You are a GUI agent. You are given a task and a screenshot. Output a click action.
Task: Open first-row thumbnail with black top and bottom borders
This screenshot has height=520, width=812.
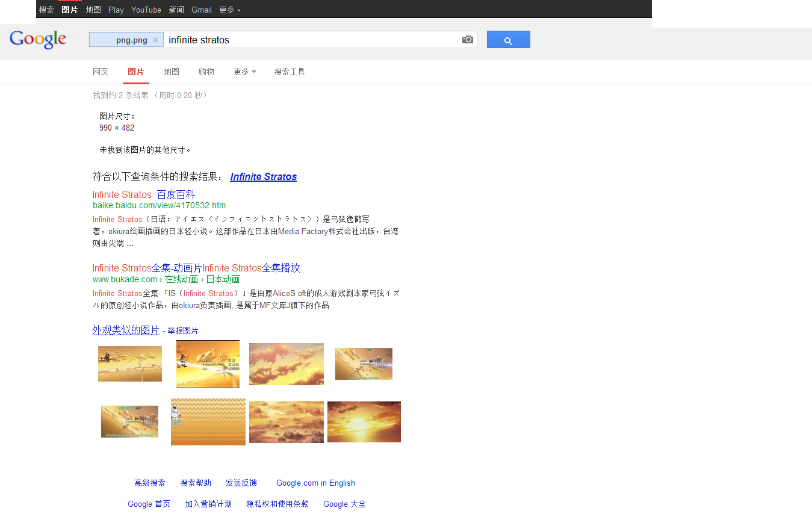[x=208, y=364]
